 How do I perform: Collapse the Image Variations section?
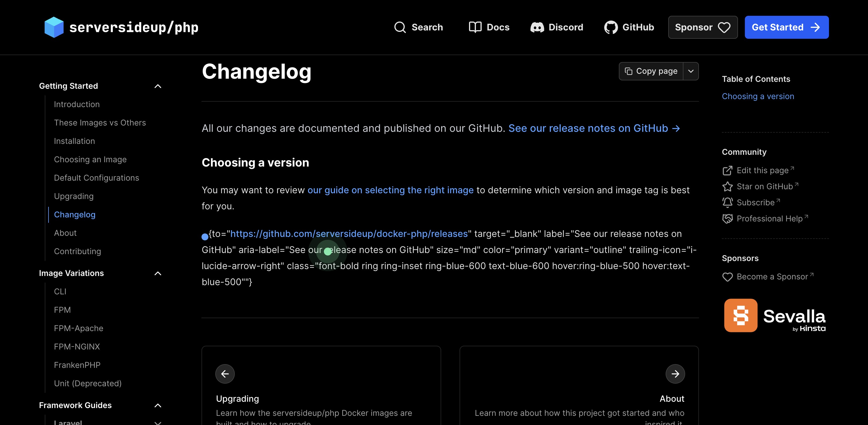pyautogui.click(x=158, y=274)
